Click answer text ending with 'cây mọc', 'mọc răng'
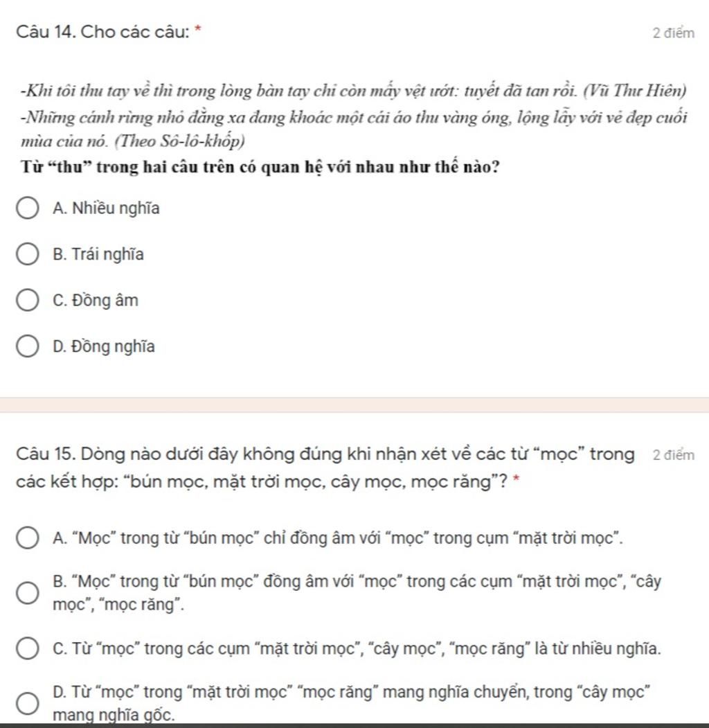 [357, 593]
